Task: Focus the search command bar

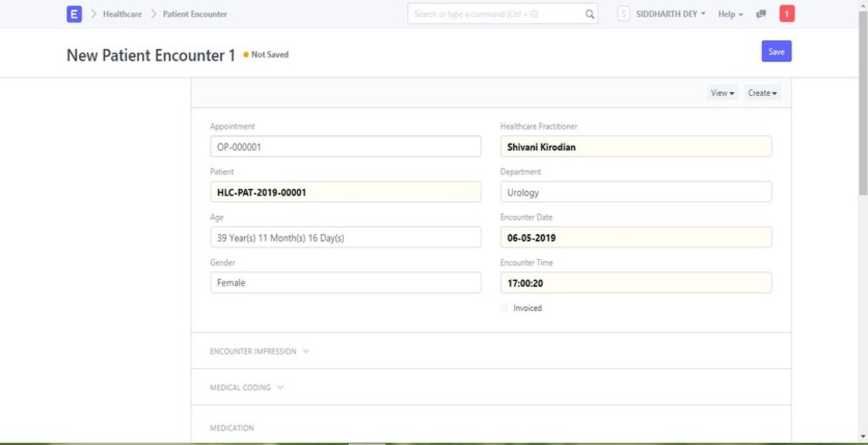Action: tap(496, 14)
